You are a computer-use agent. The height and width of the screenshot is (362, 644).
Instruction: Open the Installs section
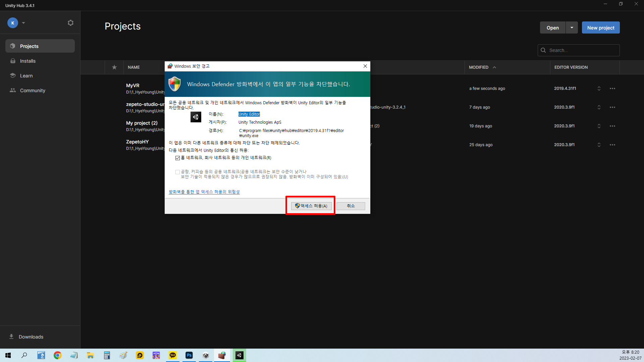tap(40, 61)
